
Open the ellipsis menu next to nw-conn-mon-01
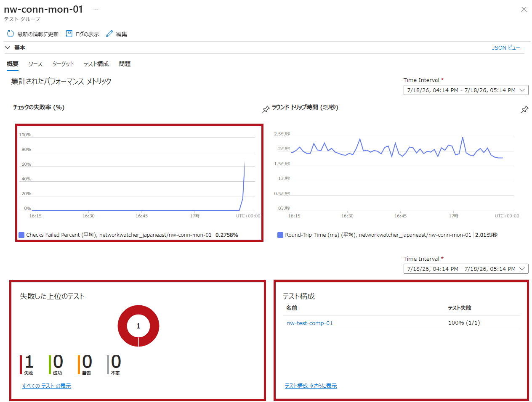96,9
